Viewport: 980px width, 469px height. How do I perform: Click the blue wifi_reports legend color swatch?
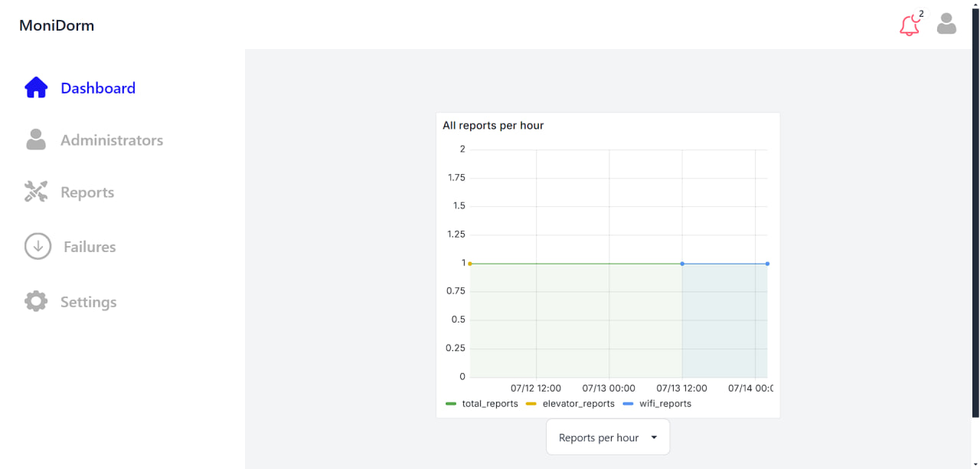pyautogui.click(x=628, y=404)
